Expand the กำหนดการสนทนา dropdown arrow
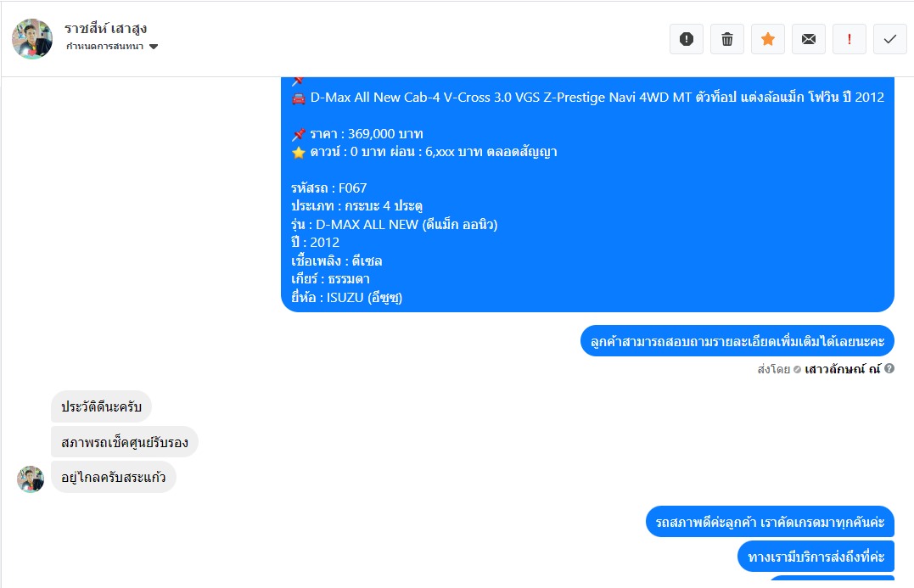The image size is (914, 588). point(154,47)
